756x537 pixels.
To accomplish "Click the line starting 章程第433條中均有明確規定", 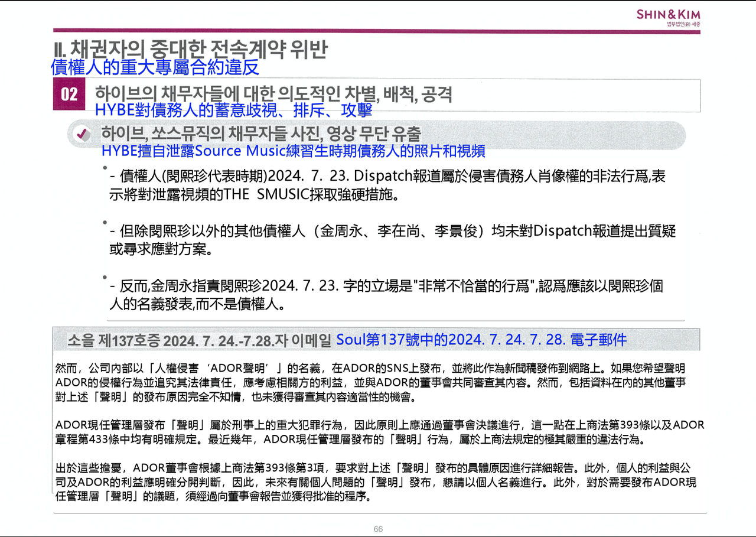I will coord(352,439).
